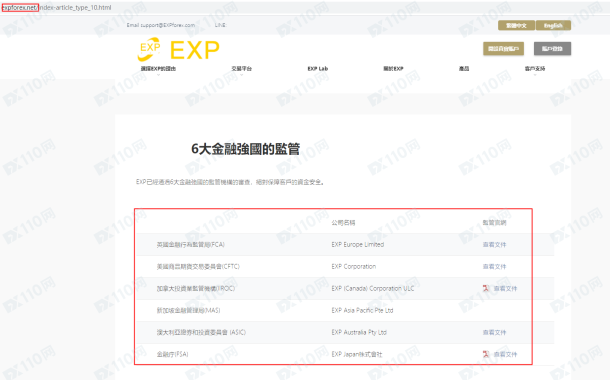The width and height of the screenshot is (610, 380).
Task: Click the large yellow EXP wordmark
Action: 195,50
